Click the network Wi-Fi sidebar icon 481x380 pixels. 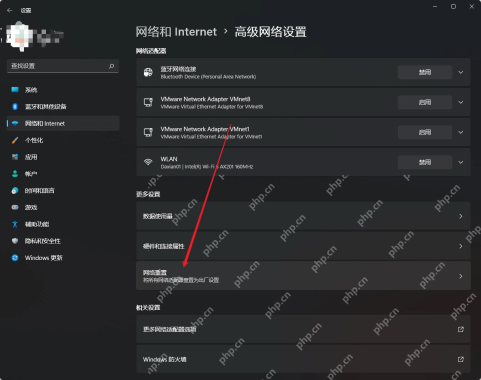point(15,123)
